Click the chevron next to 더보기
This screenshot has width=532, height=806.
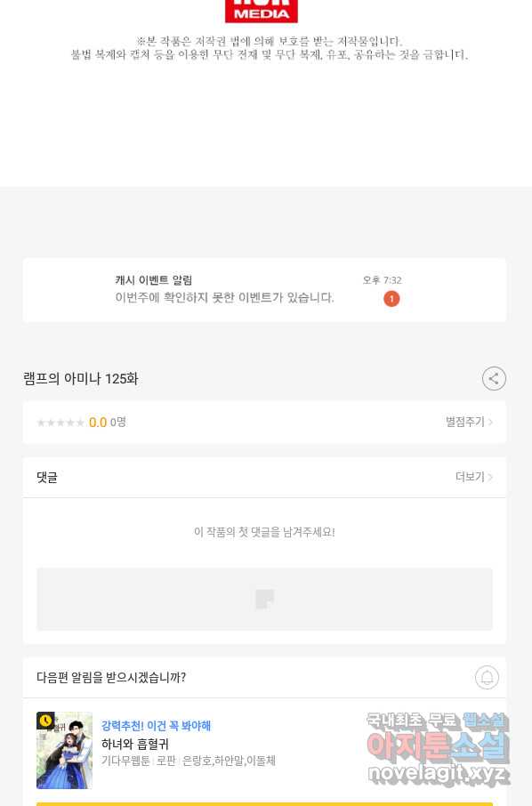490,477
